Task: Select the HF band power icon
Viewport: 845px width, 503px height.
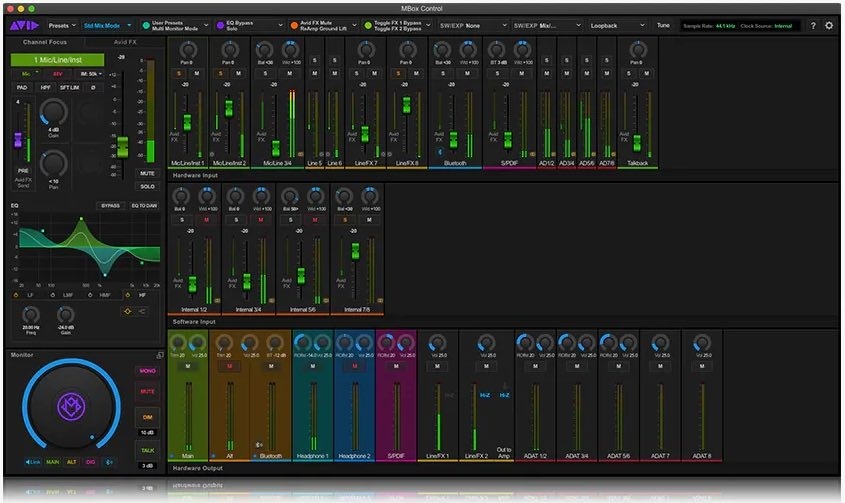Action: click(x=127, y=295)
